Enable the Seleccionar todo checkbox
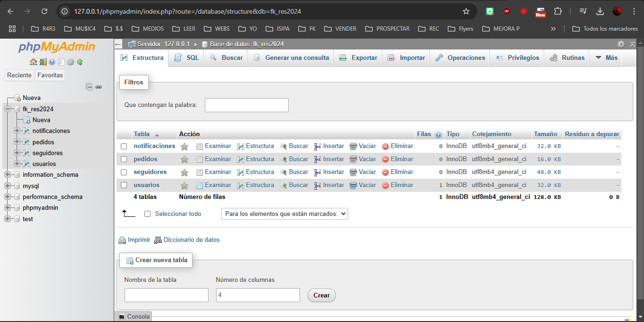This screenshot has width=644, height=322. pyautogui.click(x=147, y=214)
